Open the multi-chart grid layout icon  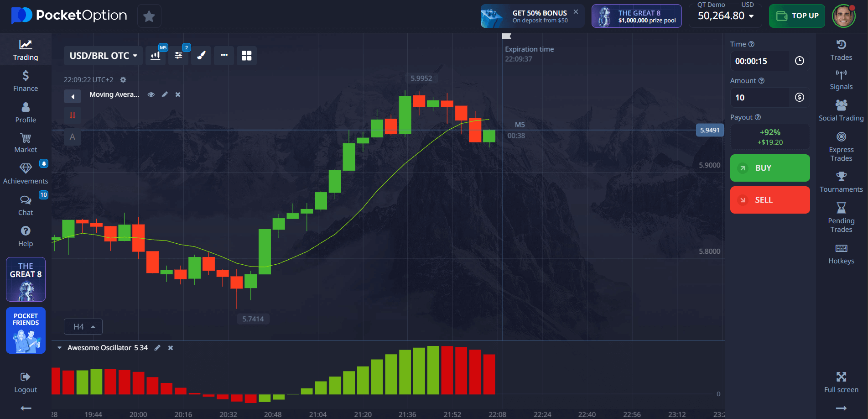pos(246,56)
